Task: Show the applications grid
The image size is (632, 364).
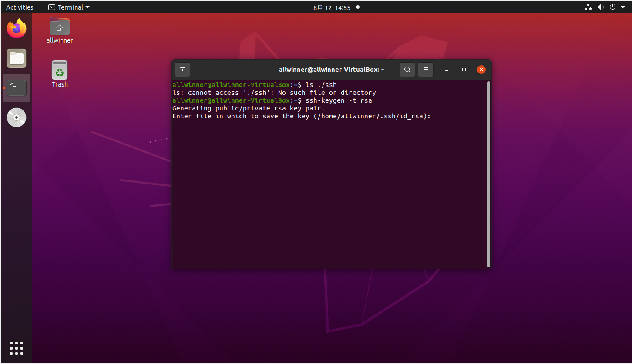Action: click(17, 348)
